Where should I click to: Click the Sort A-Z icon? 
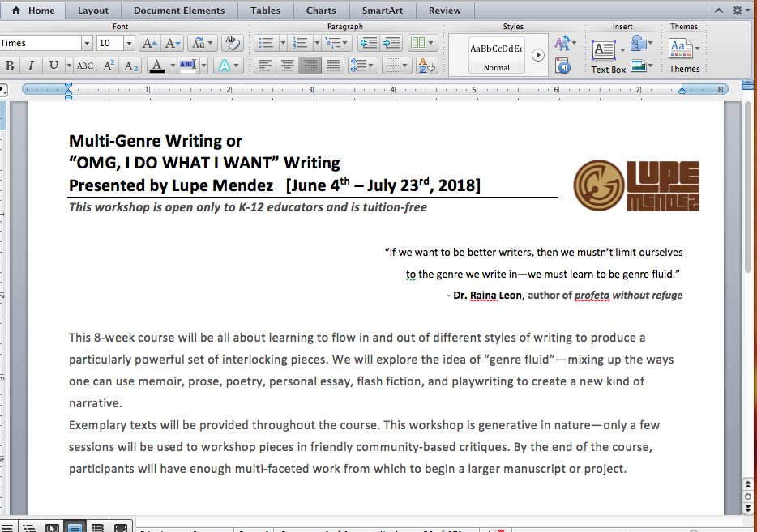pos(427,66)
